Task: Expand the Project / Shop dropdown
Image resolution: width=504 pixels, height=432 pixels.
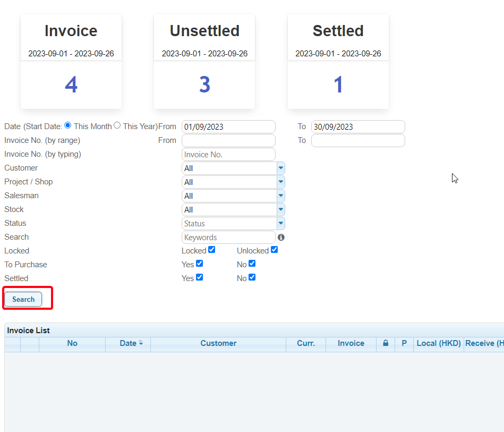Action: click(x=280, y=182)
